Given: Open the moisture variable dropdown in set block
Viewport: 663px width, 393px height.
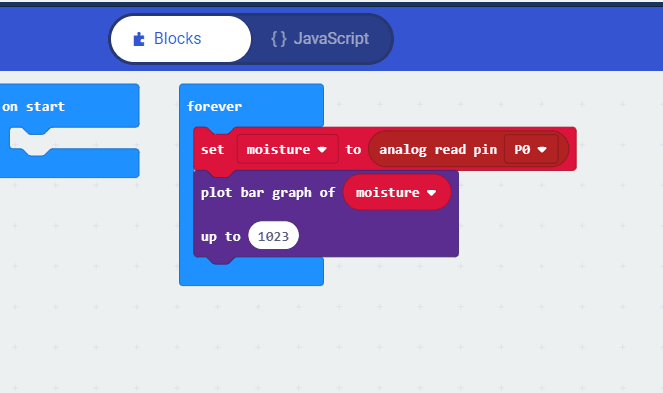Looking at the screenshot, I should 288,149.
